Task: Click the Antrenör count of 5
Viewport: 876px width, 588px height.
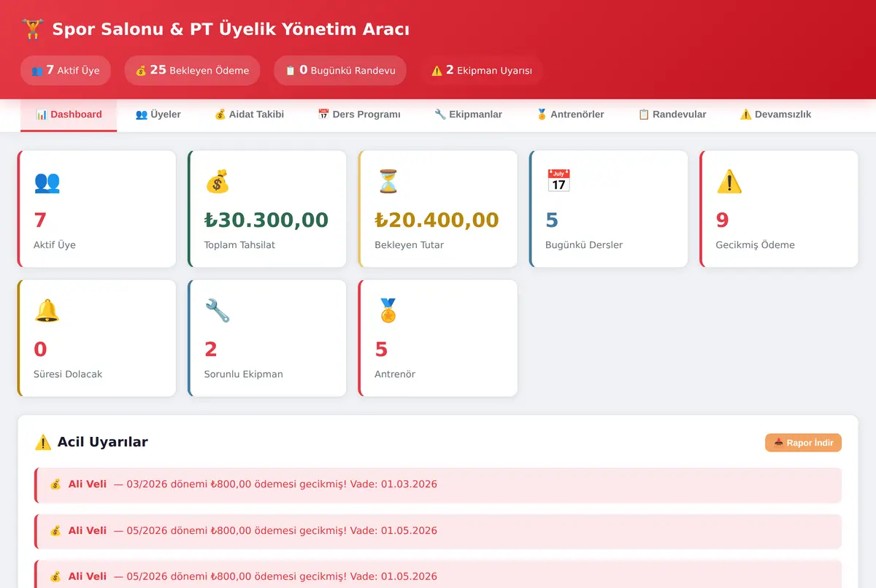Action: coord(381,349)
